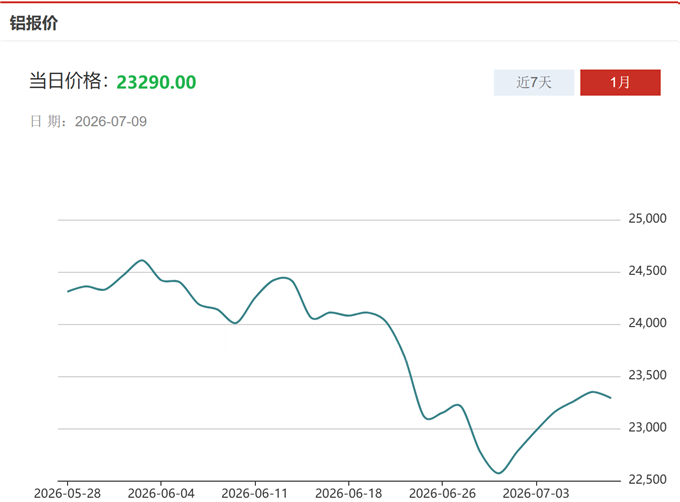Select the 2026-06-11 x-axis label

tap(255, 493)
